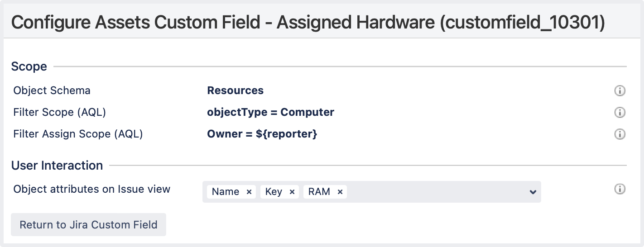The height and width of the screenshot is (247, 644).
Task: Show help icon for Filter Assign Scope
Action: (x=620, y=134)
